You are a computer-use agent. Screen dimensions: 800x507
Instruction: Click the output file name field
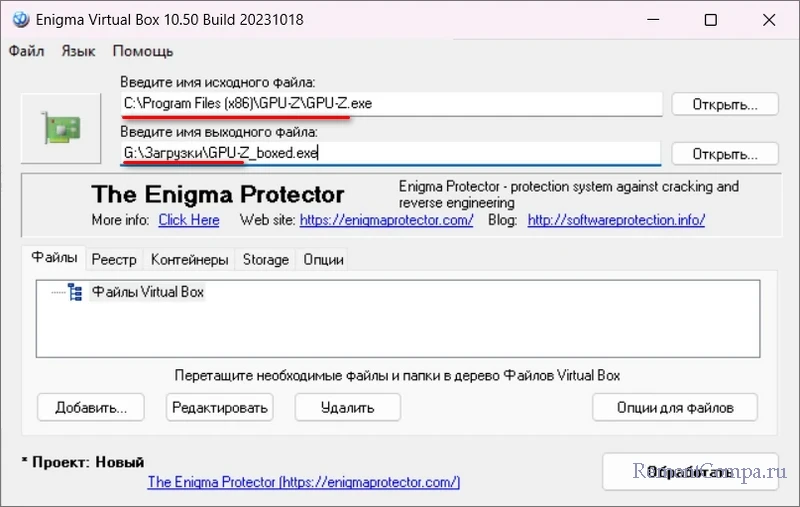[390, 153]
